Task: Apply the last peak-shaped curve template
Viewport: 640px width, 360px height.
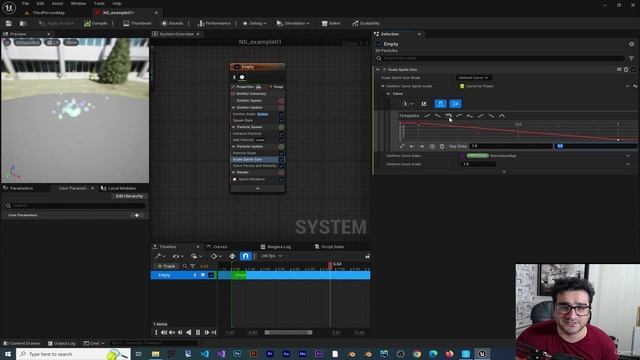Action: point(502,116)
